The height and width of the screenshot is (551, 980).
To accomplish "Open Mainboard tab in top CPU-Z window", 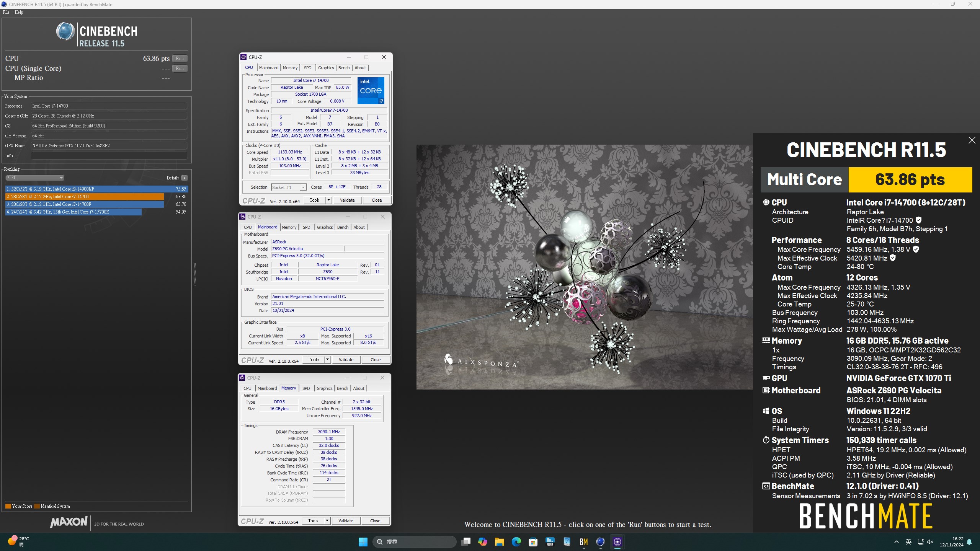I will pos(269,68).
